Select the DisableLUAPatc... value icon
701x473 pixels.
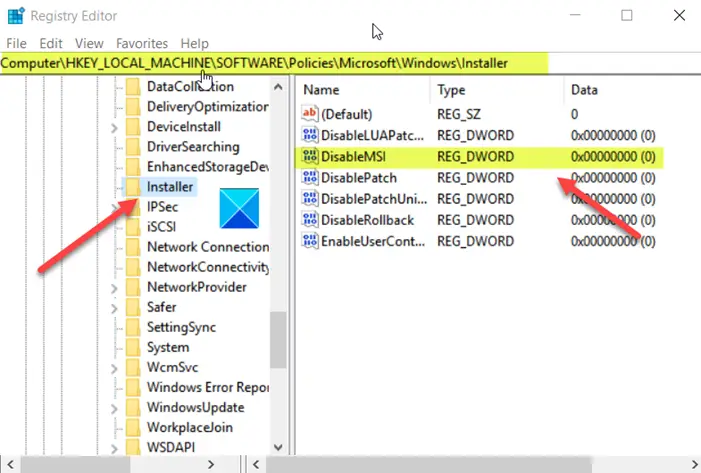pos(310,135)
